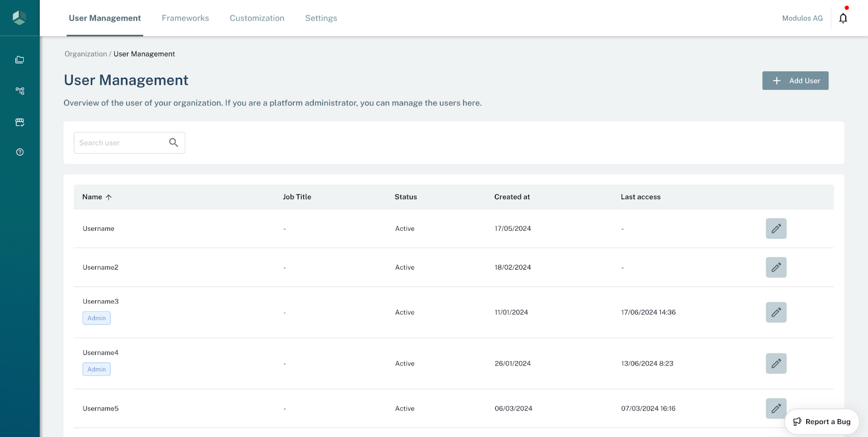The width and height of the screenshot is (868, 437).
Task: Click the Report a Bug button
Action: [x=822, y=422]
